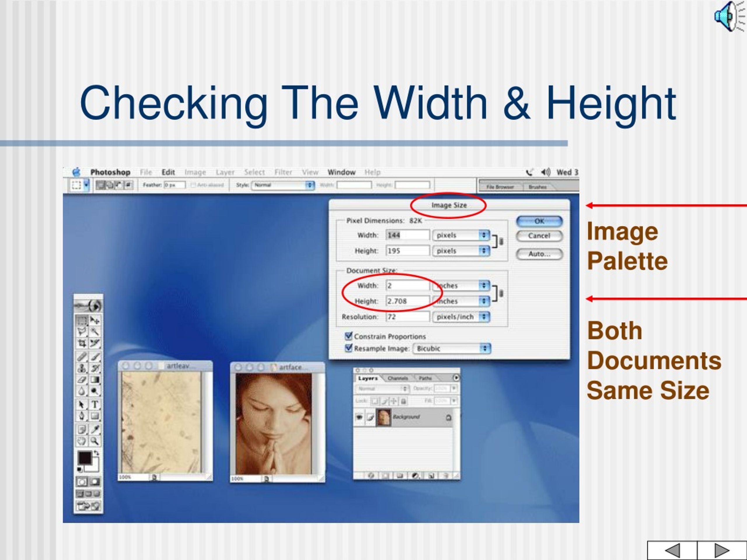Select the Blur tool

coord(82,391)
